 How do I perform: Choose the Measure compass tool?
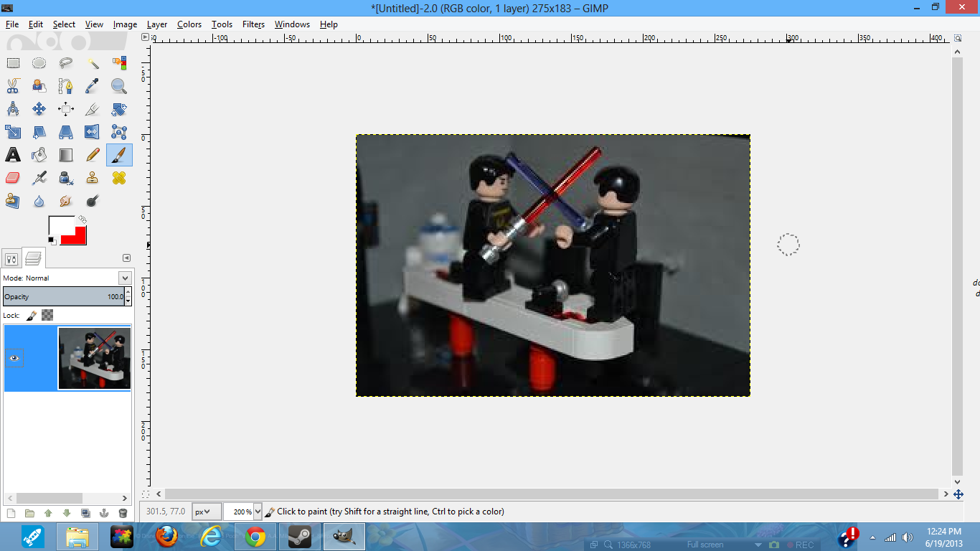pyautogui.click(x=13, y=109)
